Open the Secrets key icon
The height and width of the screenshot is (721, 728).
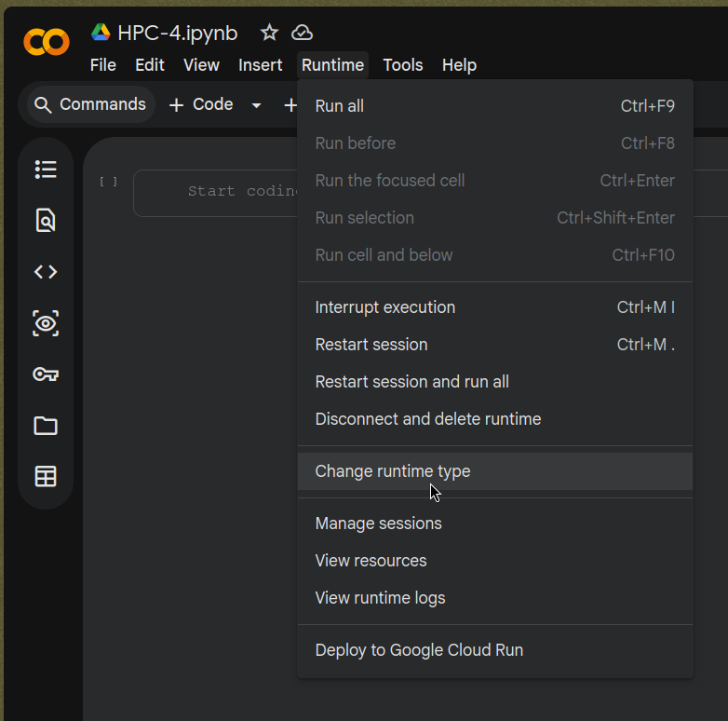(46, 374)
